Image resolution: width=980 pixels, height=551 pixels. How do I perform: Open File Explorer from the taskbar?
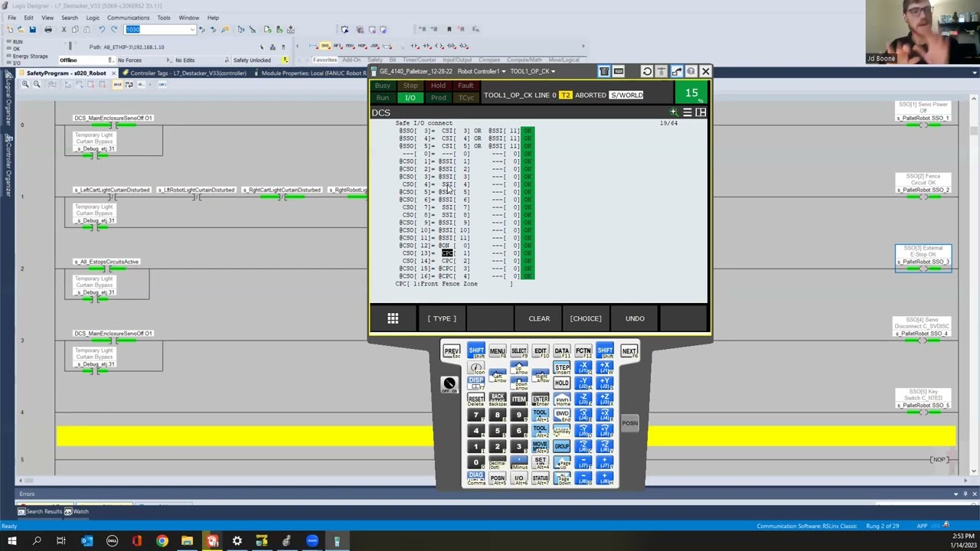pos(187,542)
